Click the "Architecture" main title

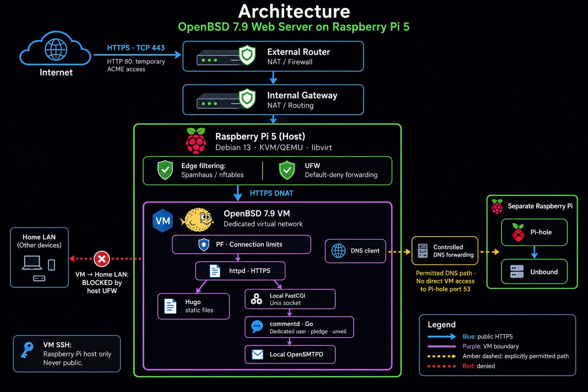pyautogui.click(x=294, y=11)
